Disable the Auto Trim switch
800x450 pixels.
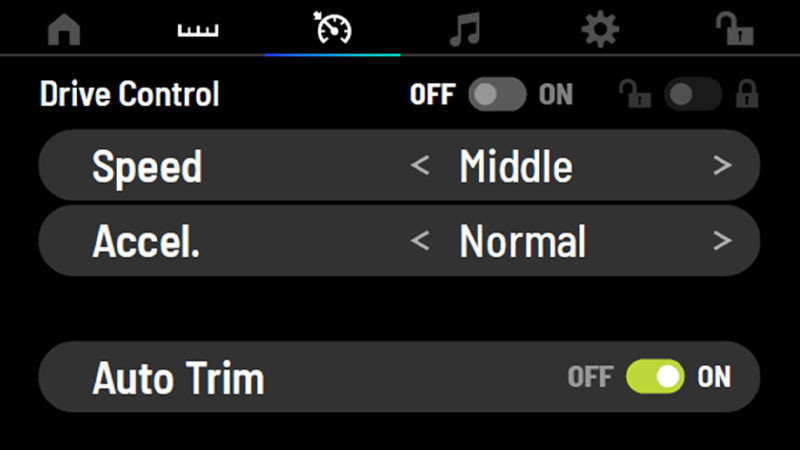point(656,377)
